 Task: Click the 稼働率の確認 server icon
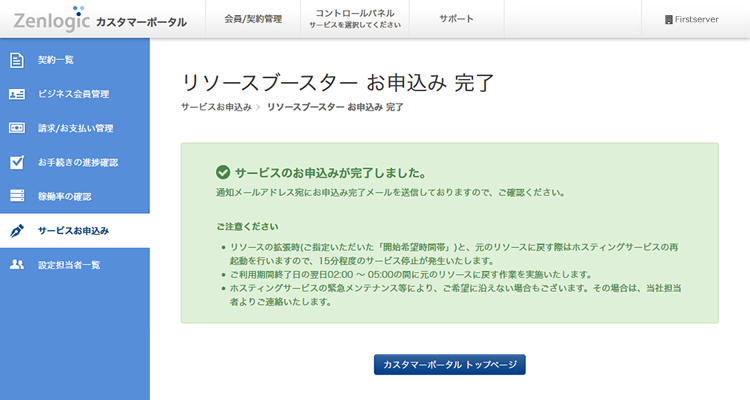click(x=17, y=196)
